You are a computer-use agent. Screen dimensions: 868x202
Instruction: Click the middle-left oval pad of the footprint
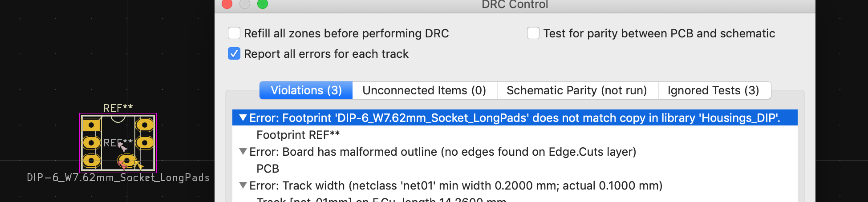tap(91, 143)
